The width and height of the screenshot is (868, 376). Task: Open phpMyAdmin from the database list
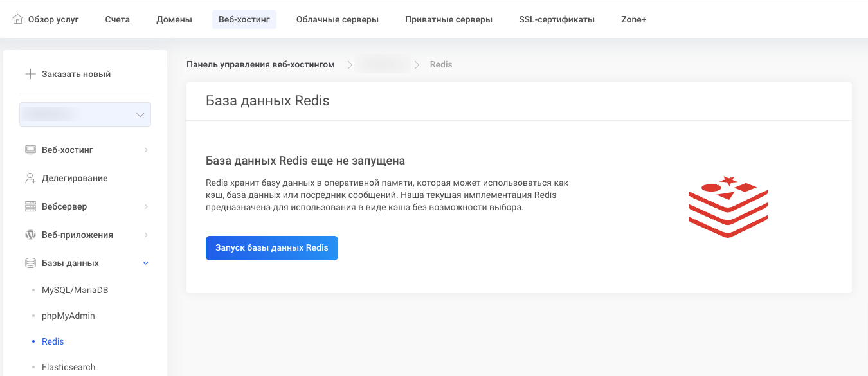(x=68, y=316)
